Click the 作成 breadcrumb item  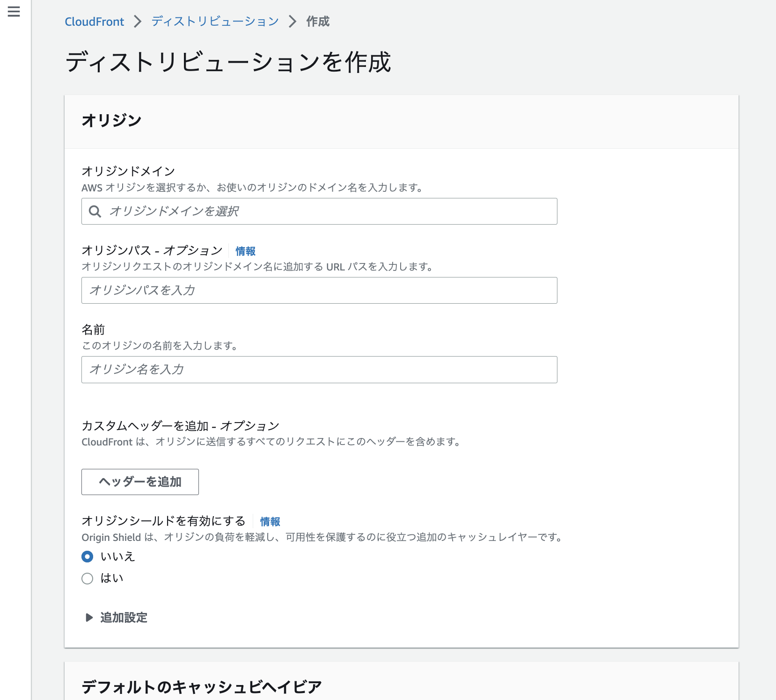point(318,22)
